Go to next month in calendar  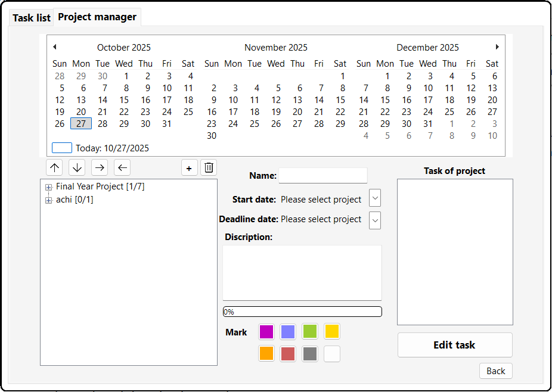click(497, 47)
